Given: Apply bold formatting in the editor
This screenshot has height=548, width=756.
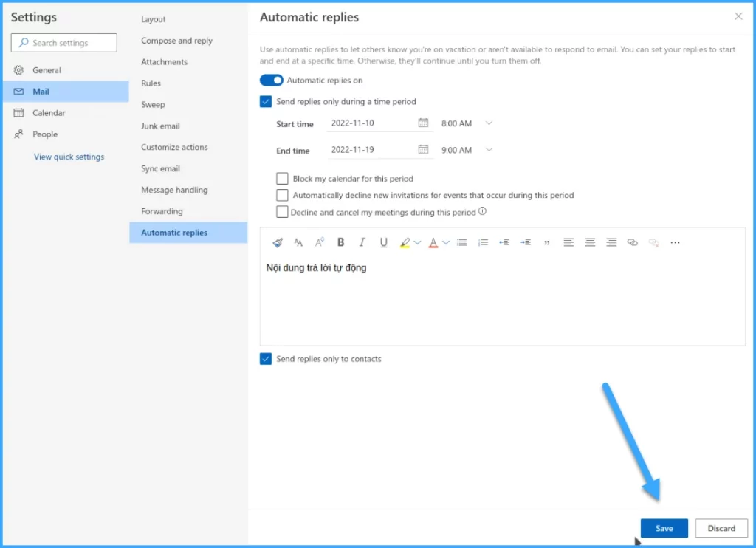Looking at the screenshot, I should (340, 242).
